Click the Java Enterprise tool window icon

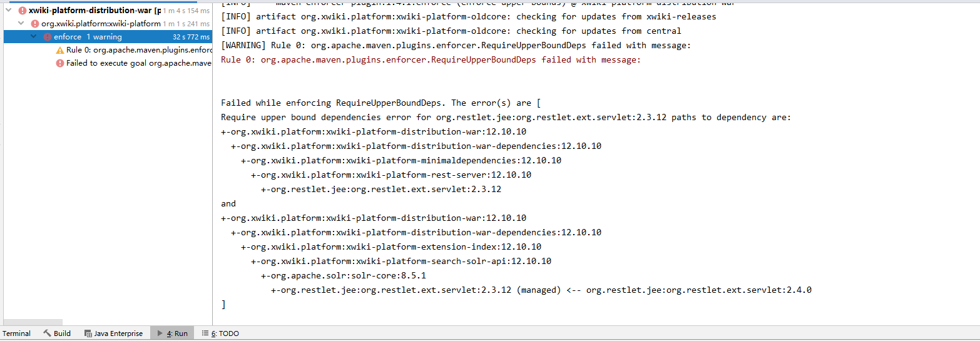pyautogui.click(x=88, y=333)
